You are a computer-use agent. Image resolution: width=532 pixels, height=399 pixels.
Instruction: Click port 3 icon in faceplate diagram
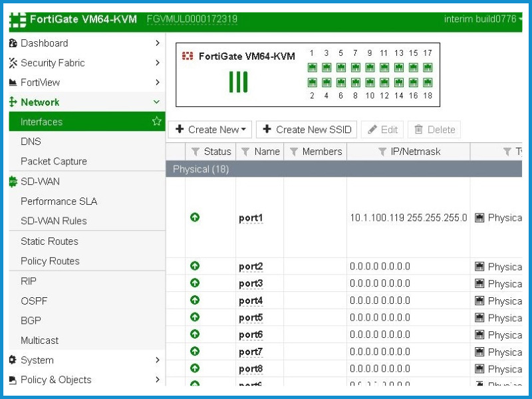(327, 68)
